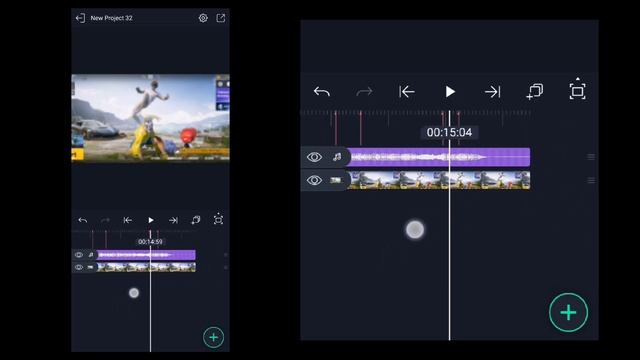Grab audio track reorder handle in zoomed view
The height and width of the screenshot is (360, 640).
pyautogui.click(x=591, y=157)
